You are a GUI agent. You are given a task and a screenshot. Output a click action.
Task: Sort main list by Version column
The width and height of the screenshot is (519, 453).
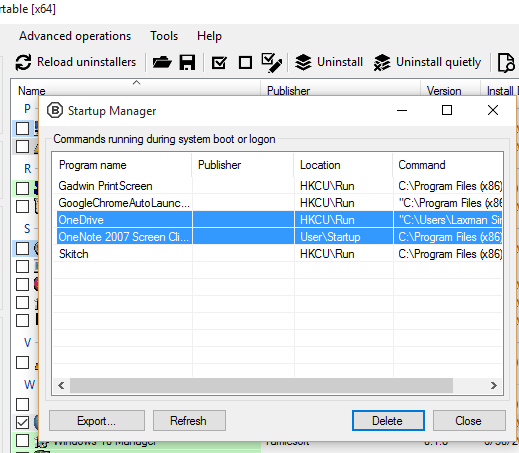tap(444, 91)
